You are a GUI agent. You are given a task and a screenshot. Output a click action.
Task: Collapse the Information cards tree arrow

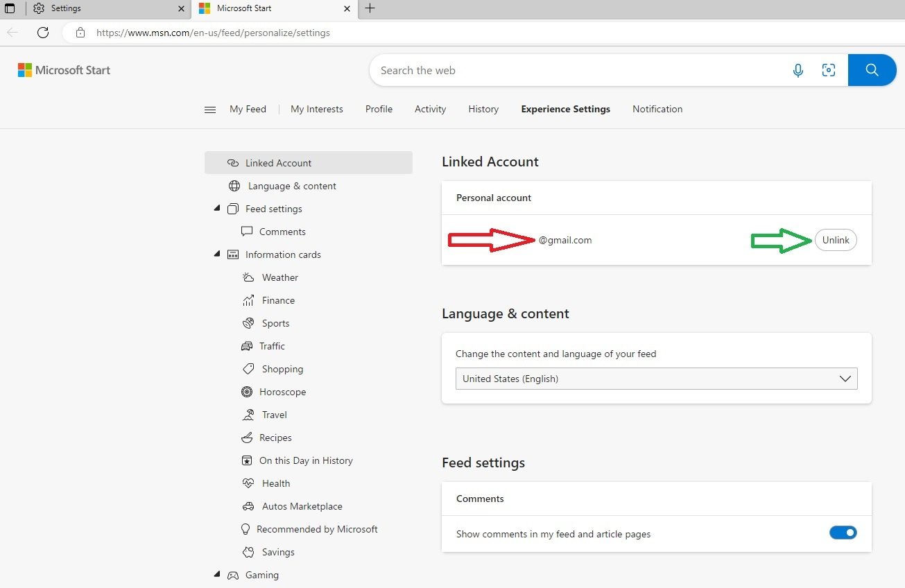coord(217,254)
